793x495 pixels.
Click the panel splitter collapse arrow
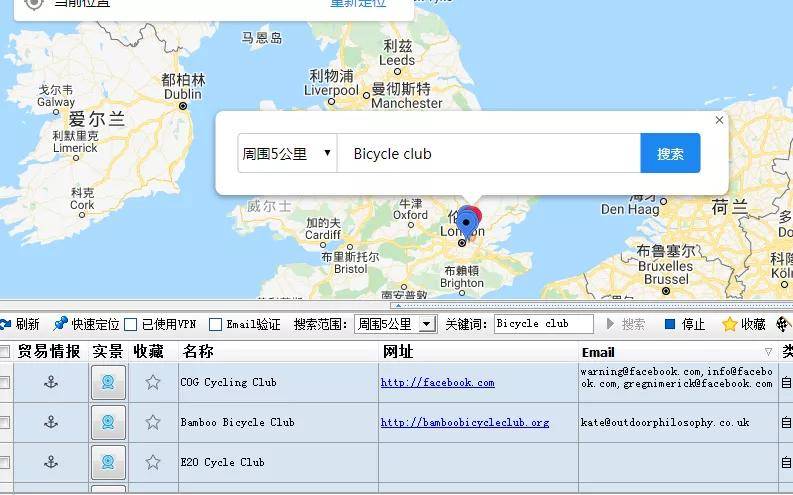point(398,305)
